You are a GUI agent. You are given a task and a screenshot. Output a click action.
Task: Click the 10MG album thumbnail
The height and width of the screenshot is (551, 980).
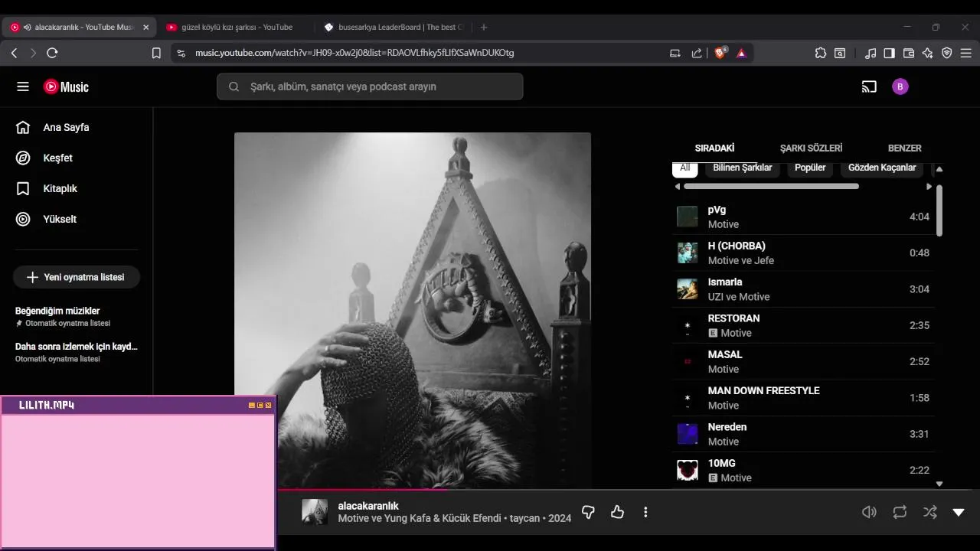pos(688,470)
